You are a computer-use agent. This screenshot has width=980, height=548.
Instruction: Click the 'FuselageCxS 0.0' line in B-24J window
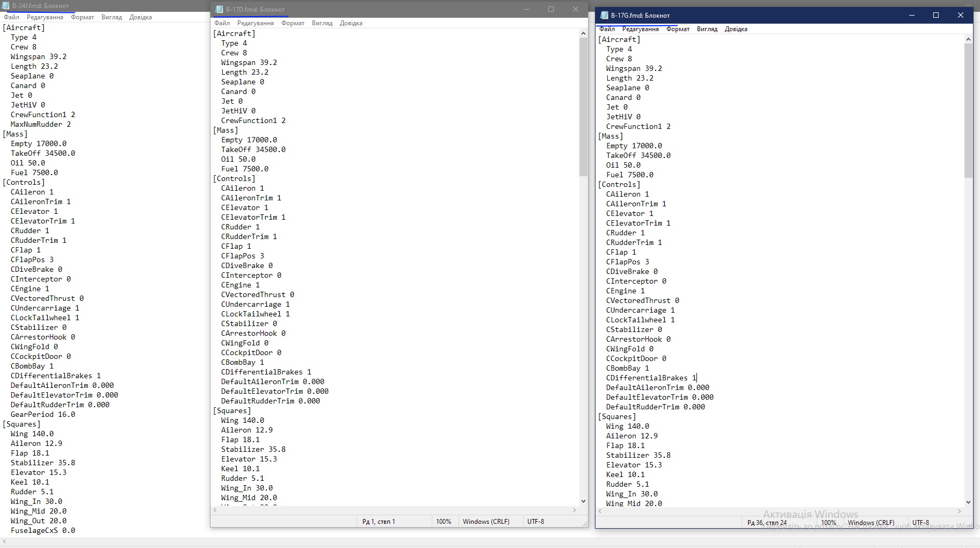[x=43, y=530]
